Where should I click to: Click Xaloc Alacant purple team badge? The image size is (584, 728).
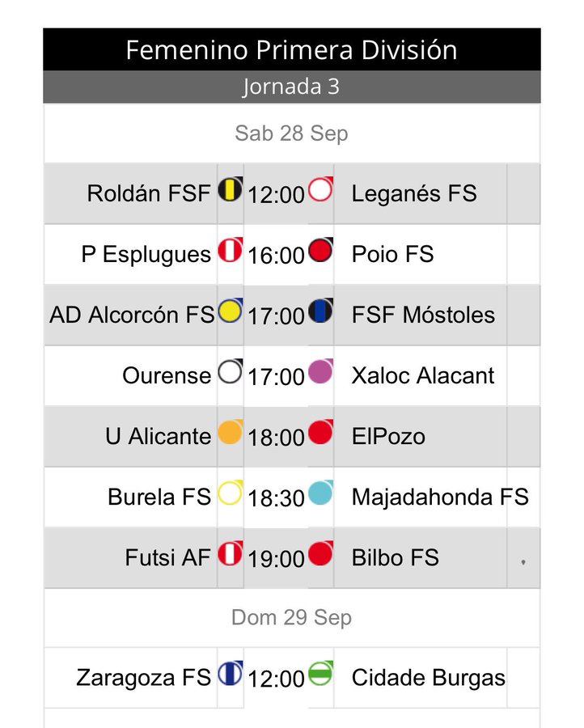pos(321,371)
